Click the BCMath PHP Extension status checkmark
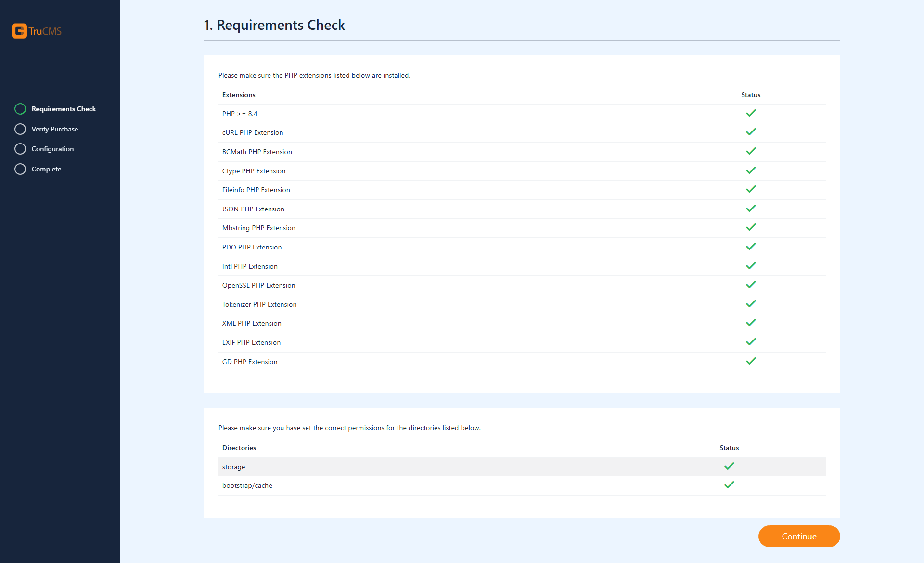Viewport: 924px width, 563px height. (751, 151)
